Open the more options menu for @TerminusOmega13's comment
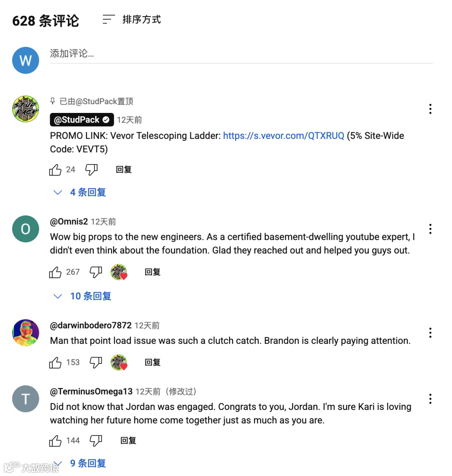This screenshot has width=452, height=476. [430, 399]
